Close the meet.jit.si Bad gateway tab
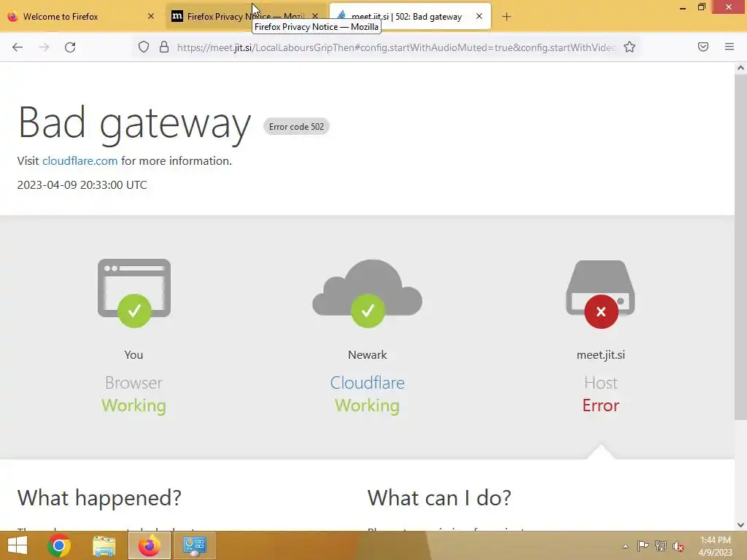Viewport: 747px width, 560px height. click(479, 16)
